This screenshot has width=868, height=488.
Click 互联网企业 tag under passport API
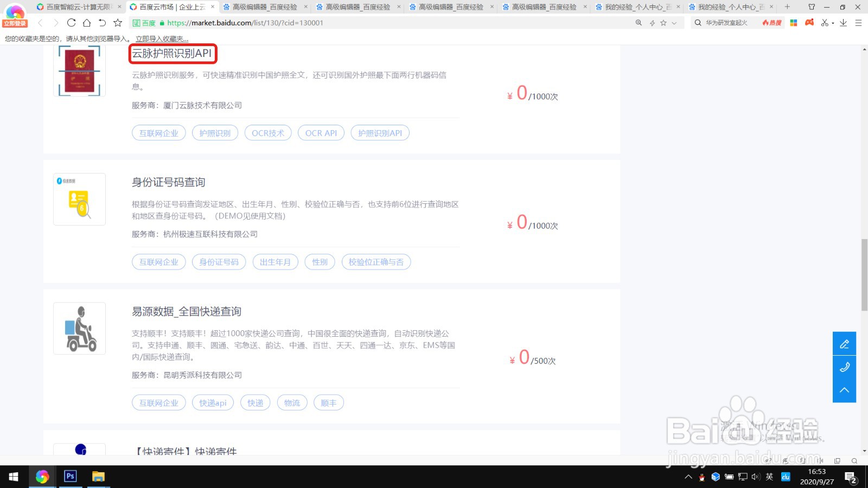(159, 133)
